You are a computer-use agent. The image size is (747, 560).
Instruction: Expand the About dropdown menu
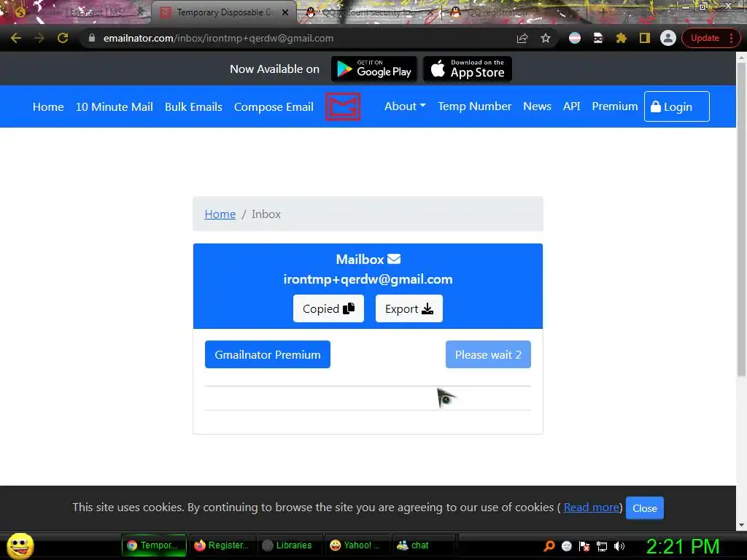tap(405, 106)
